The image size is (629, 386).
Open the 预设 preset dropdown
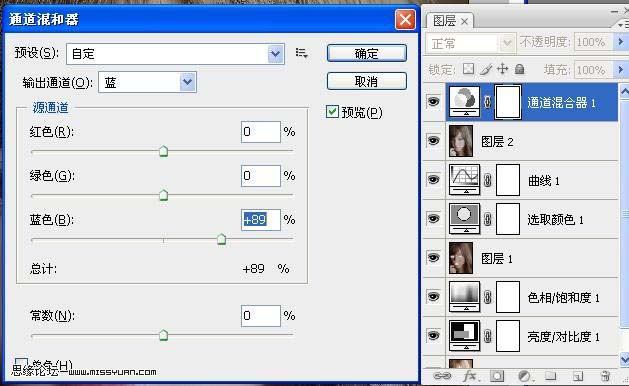[x=175, y=54]
